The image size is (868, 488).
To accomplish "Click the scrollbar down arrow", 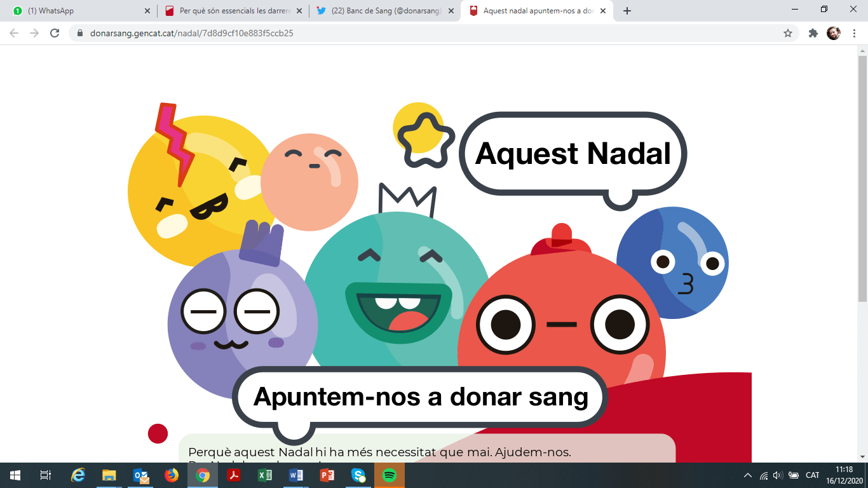I will pos(862,457).
